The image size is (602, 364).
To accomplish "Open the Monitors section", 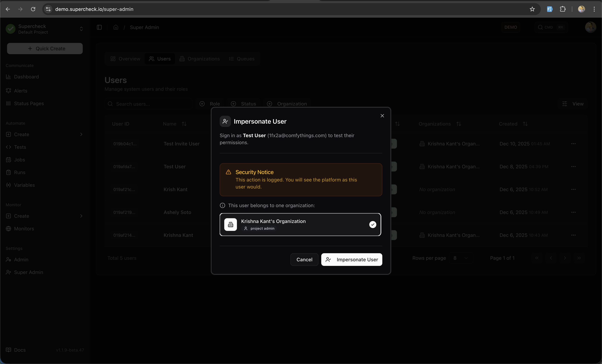I will pyautogui.click(x=24, y=228).
